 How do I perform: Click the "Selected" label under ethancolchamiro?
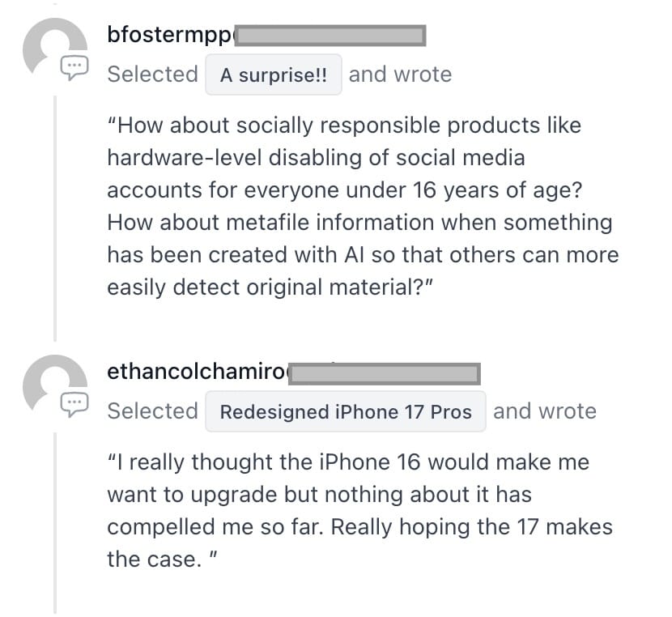coord(152,411)
